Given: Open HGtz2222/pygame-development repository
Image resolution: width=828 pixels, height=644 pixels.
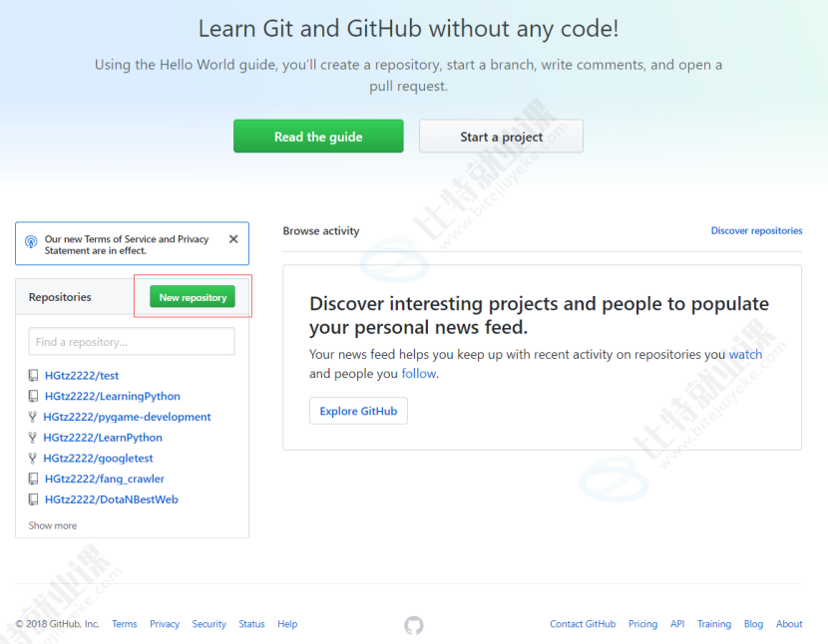Looking at the screenshot, I should click(x=127, y=417).
